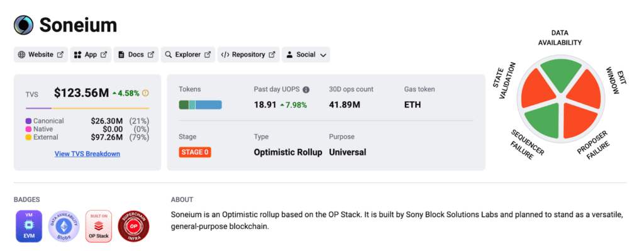This screenshot has width=644, height=251.
Task: Select the Superchain Infra badge
Action: coord(134,226)
